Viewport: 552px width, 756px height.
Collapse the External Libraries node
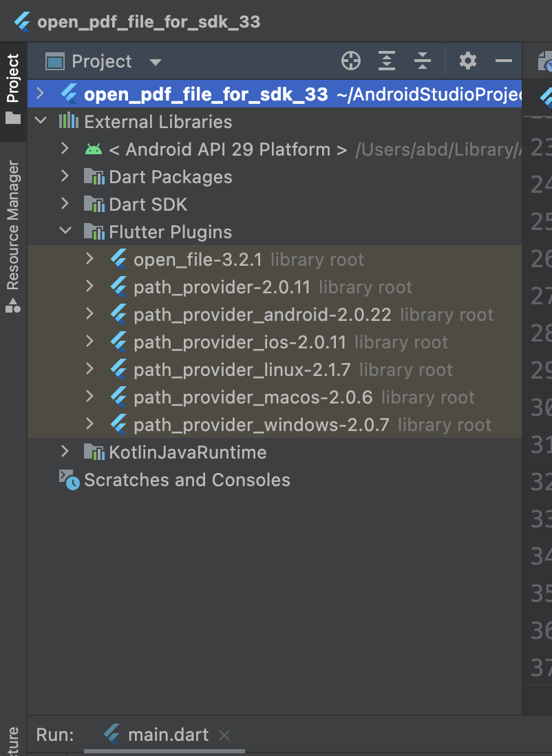pyautogui.click(x=41, y=120)
